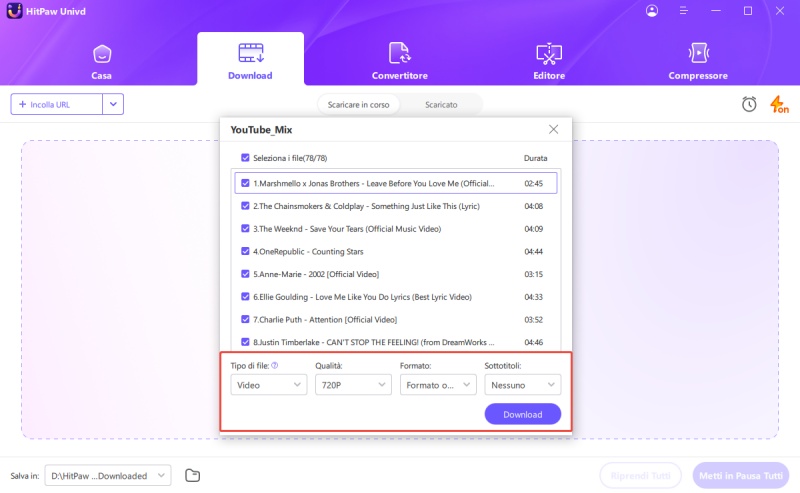Screen dimensions: 800x493
Task: Open the Sottotitoli Nessuno dropdown
Action: click(x=522, y=385)
